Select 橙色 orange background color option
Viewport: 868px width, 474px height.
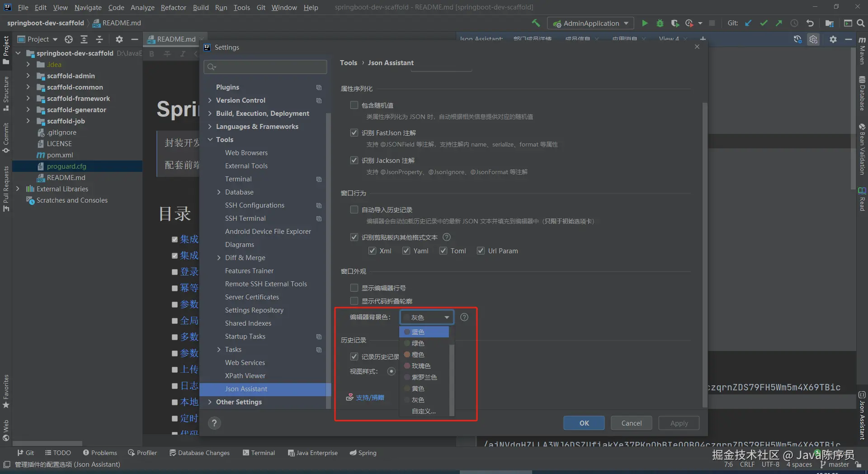coord(424,355)
